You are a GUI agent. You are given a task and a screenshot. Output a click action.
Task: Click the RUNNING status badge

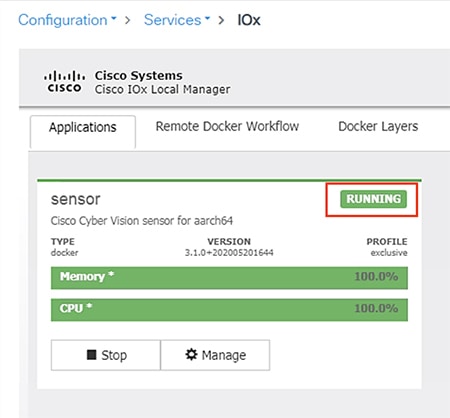373,199
